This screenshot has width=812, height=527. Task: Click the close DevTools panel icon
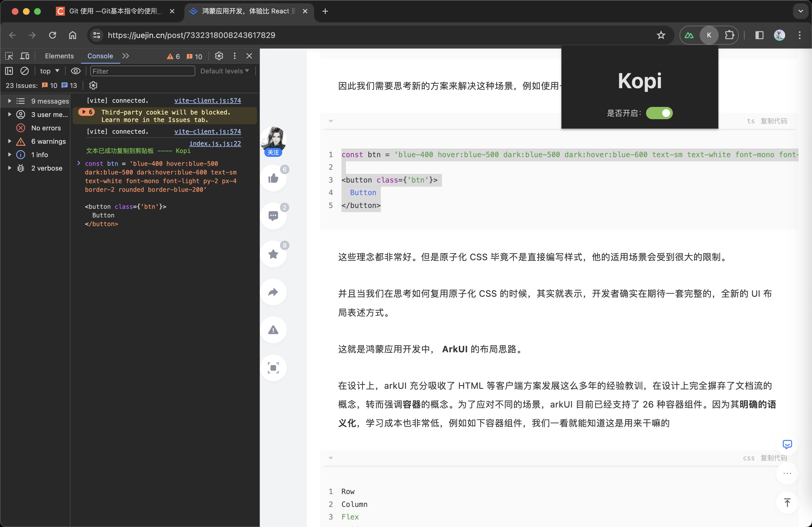[249, 56]
